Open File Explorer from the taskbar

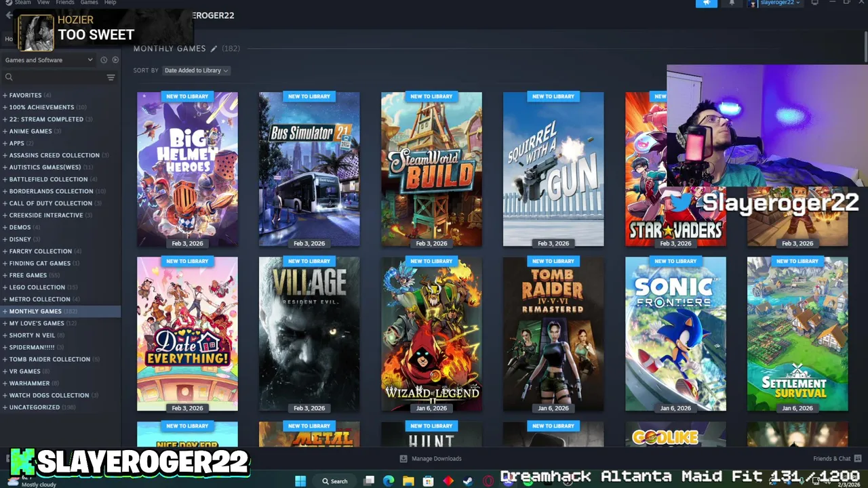(408, 481)
